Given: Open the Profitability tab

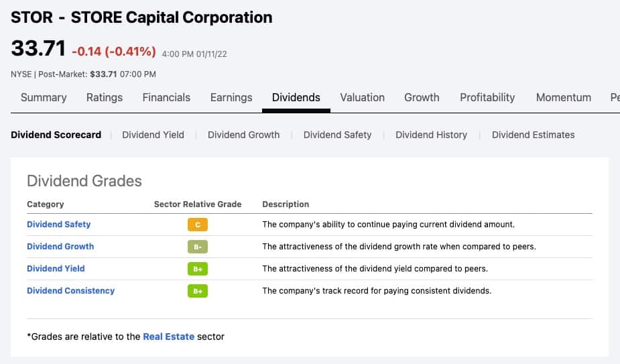Looking at the screenshot, I should pyautogui.click(x=487, y=97).
